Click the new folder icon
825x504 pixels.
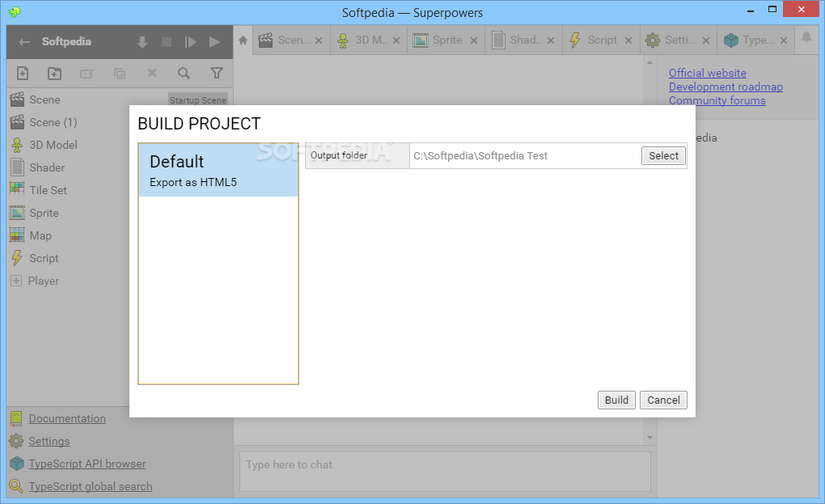click(55, 73)
